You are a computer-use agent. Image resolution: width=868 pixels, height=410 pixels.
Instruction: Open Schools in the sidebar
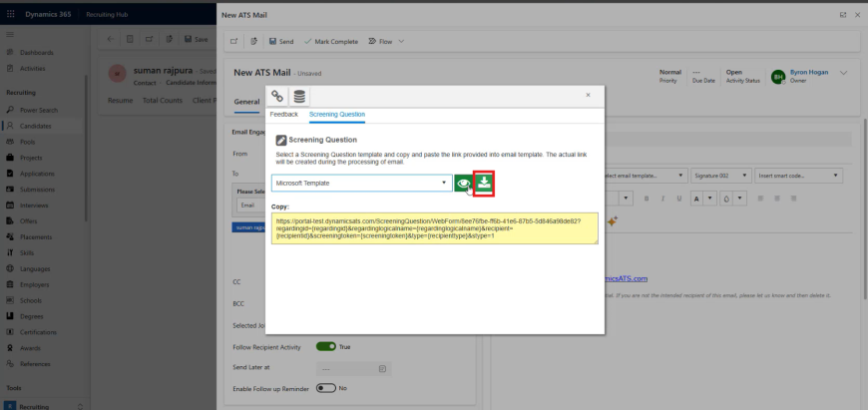[x=32, y=300]
